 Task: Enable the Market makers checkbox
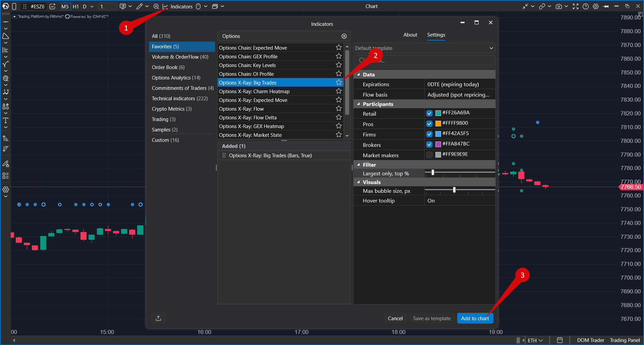429,155
